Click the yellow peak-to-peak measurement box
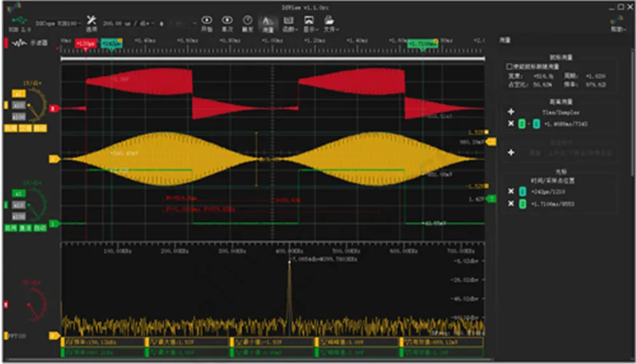Screen dimensions: 636x364 (357, 342)
